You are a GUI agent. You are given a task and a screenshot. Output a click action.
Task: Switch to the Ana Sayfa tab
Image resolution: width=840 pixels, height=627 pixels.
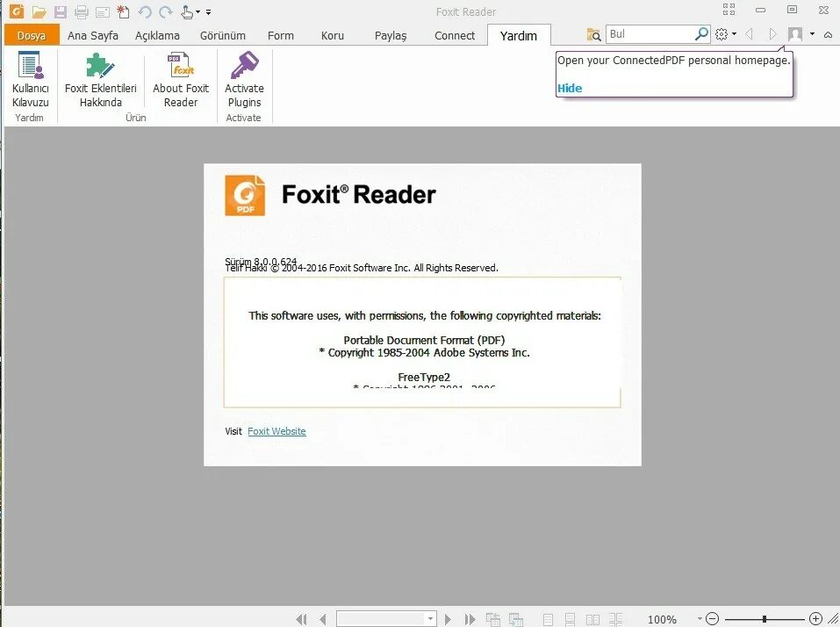(x=93, y=35)
